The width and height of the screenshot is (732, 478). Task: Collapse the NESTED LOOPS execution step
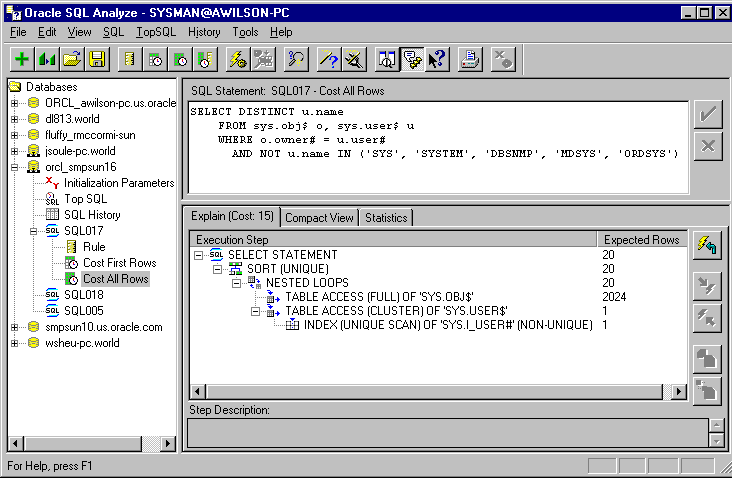coord(237,283)
